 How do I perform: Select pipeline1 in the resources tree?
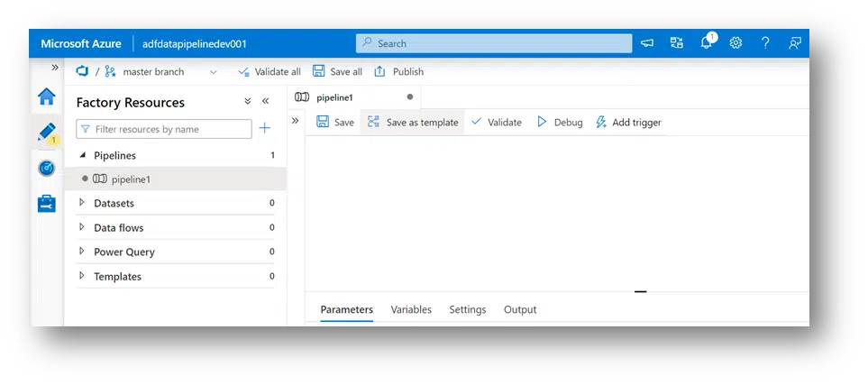(x=131, y=179)
